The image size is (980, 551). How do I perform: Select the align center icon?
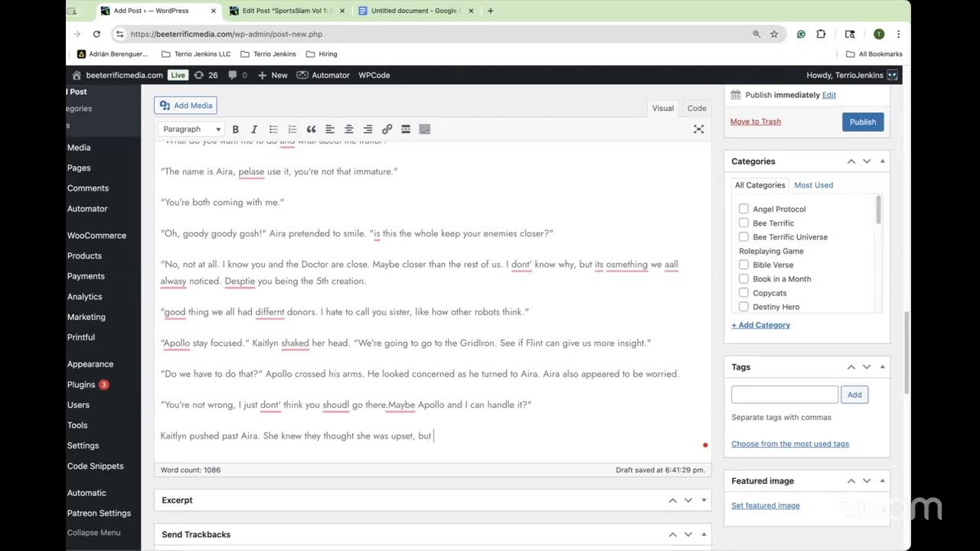(348, 129)
